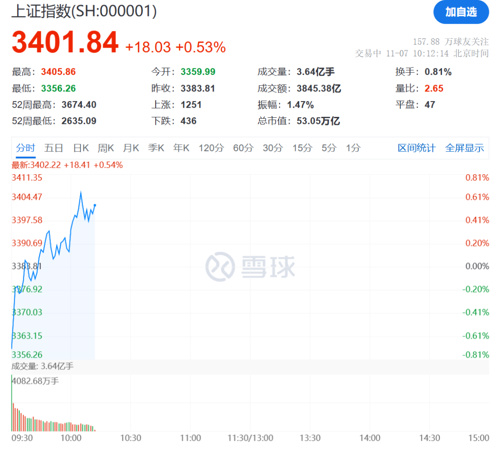This screenshot has width=500, height=450.
Task: Click the 3370.03 price axis label
Action: tap(27, 312)
